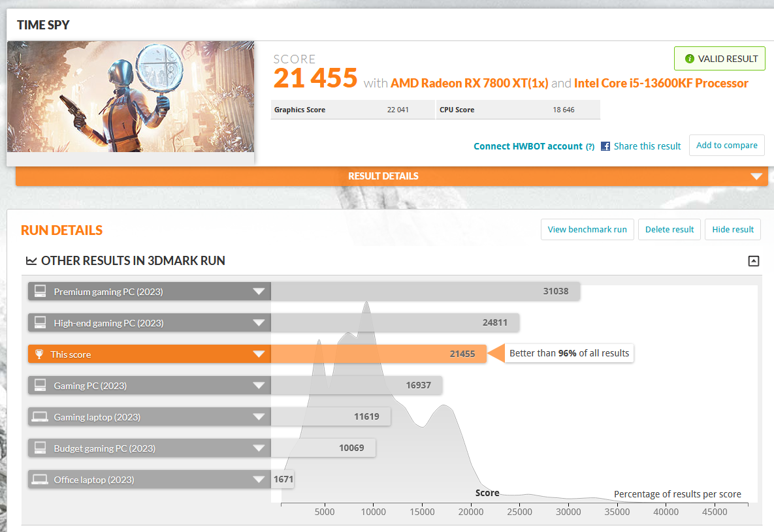Click the green Valid Result info icon

point(690,59)
